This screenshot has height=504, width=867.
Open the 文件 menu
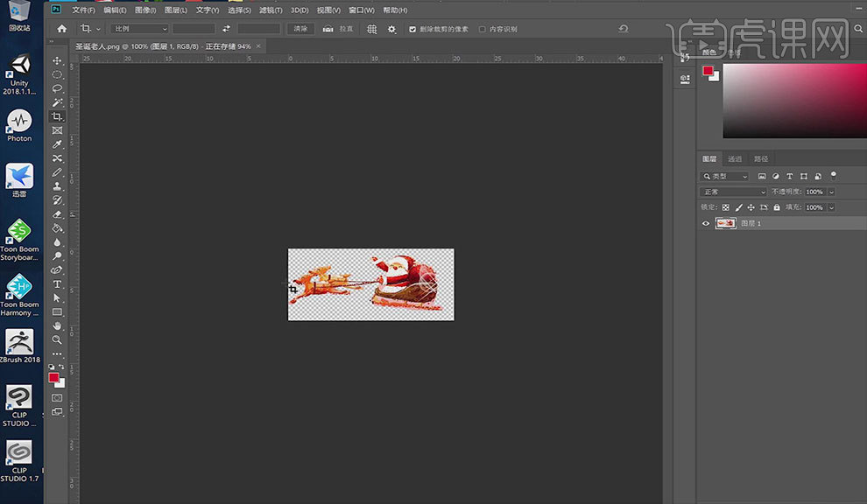click(83, 10)
